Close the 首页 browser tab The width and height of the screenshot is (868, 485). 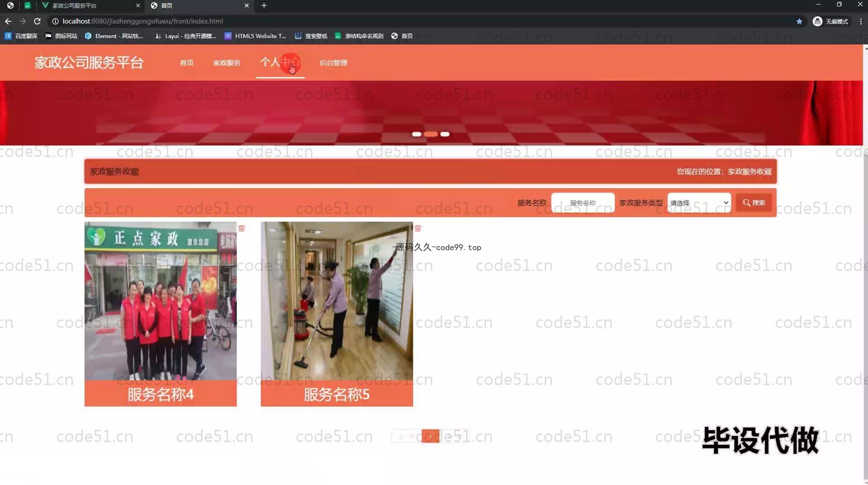point(246,5)
